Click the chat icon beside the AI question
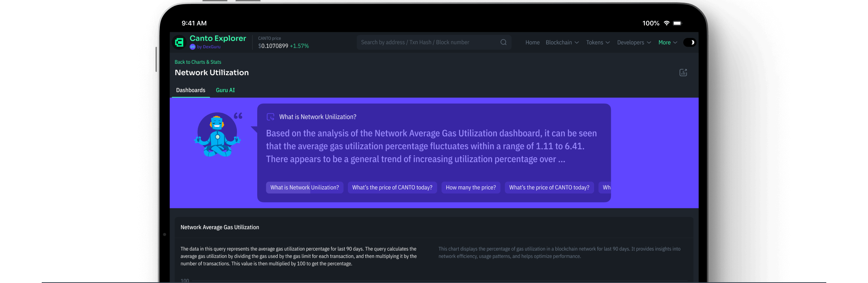The width and height of the screenshot is (868, 283). (x=270, y=117)
